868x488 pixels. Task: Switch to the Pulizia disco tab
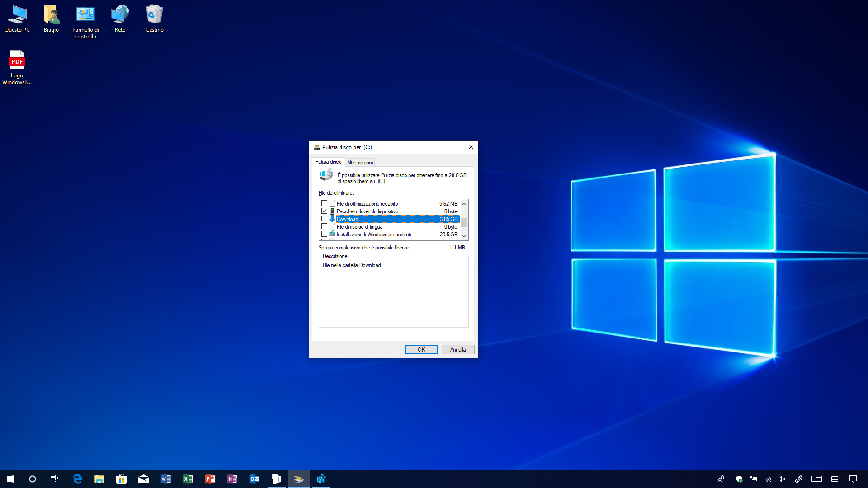point(329,162)
